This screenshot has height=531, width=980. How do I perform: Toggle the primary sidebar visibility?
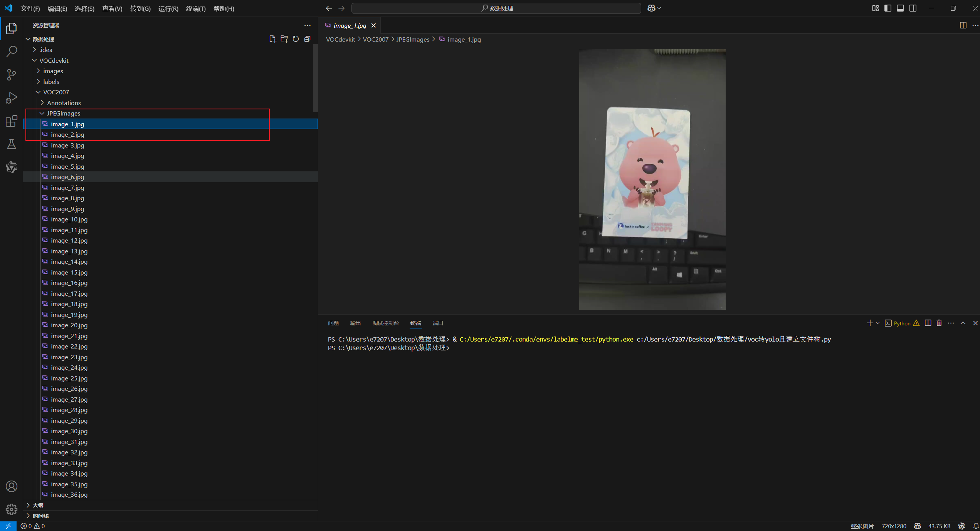pyautogui.click(x=888, y=8)
